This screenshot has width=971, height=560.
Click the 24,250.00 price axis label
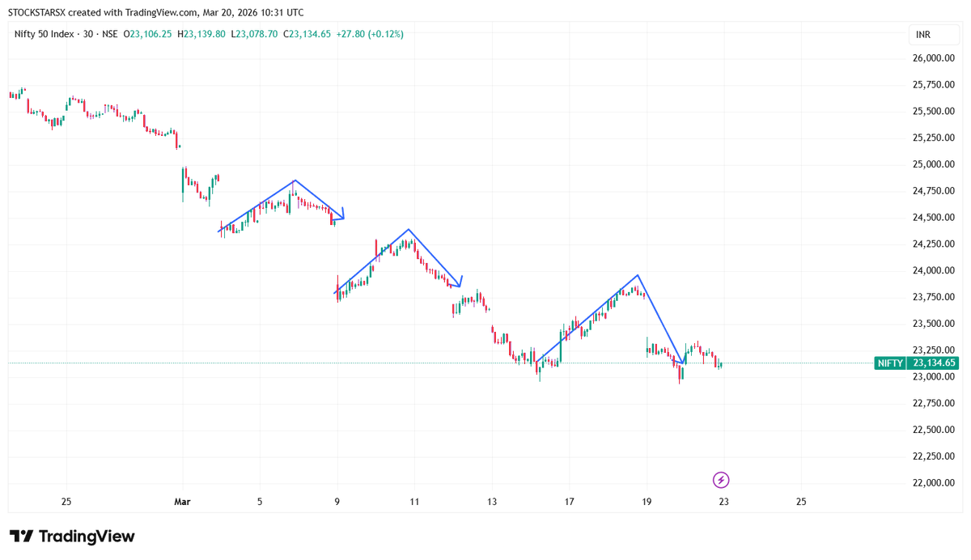click(933, 244)
